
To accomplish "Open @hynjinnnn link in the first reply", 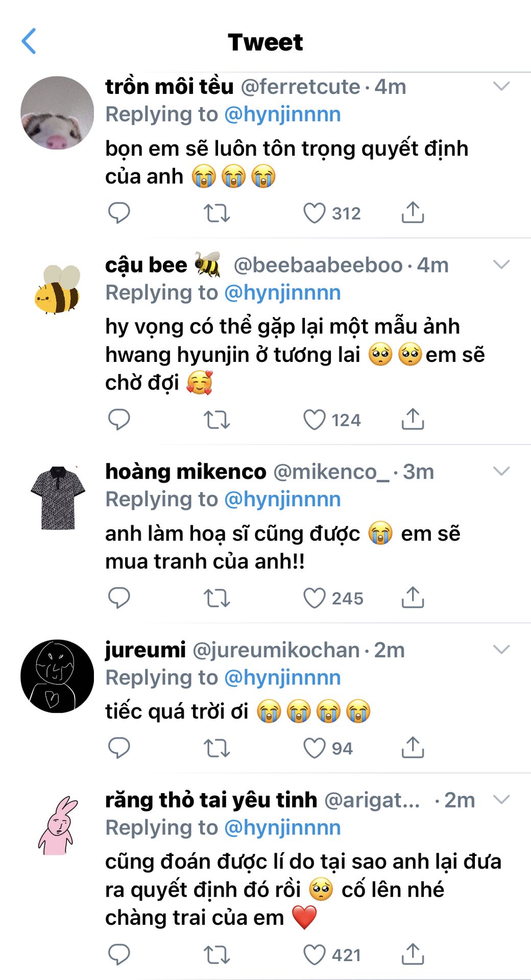I will tap(282, 114).
